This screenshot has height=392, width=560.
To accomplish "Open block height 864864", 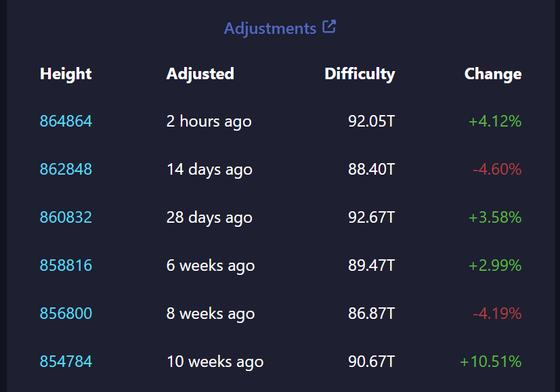I will [66, 121].
